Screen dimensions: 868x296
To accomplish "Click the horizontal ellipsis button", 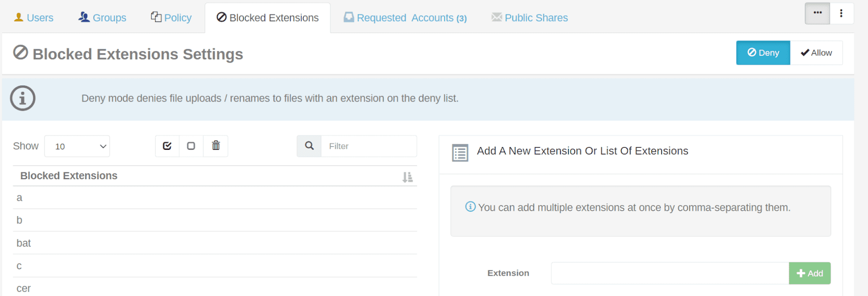I will (818, 14).
